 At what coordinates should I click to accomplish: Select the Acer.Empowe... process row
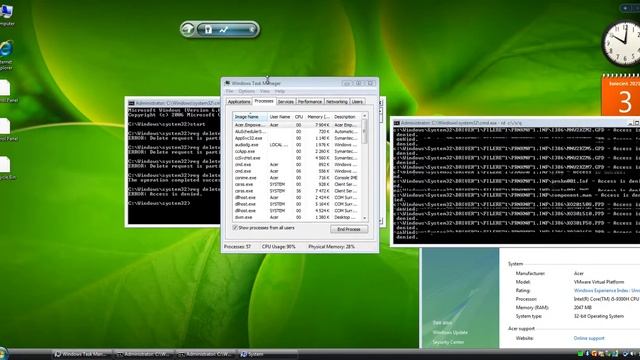click(297, 125)
